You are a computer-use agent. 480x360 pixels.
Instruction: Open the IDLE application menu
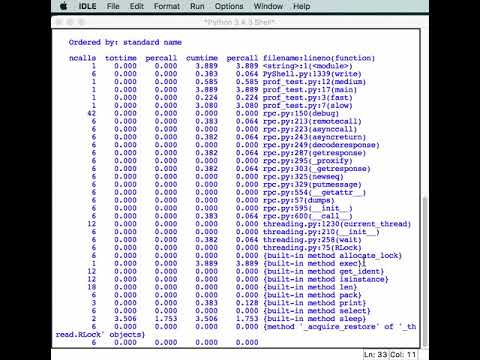coord(88,6)
